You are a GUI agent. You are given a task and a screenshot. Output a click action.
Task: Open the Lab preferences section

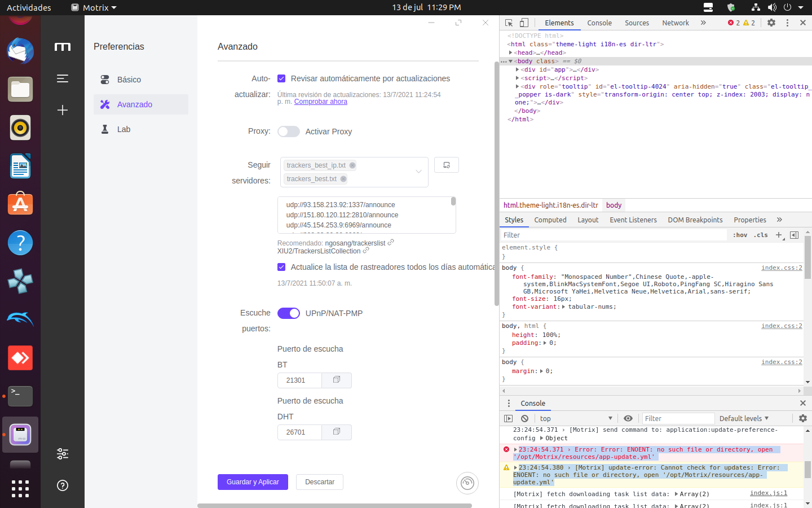[141, 129]
